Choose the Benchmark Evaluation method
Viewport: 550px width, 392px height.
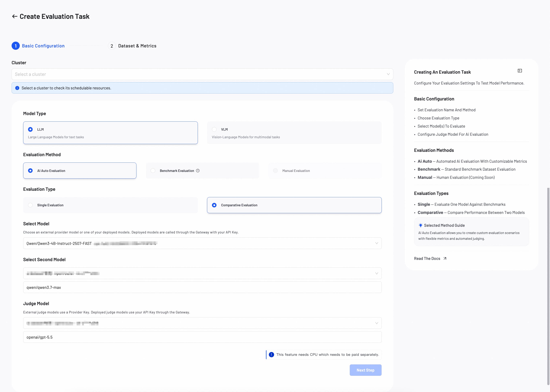pos(202,171)
